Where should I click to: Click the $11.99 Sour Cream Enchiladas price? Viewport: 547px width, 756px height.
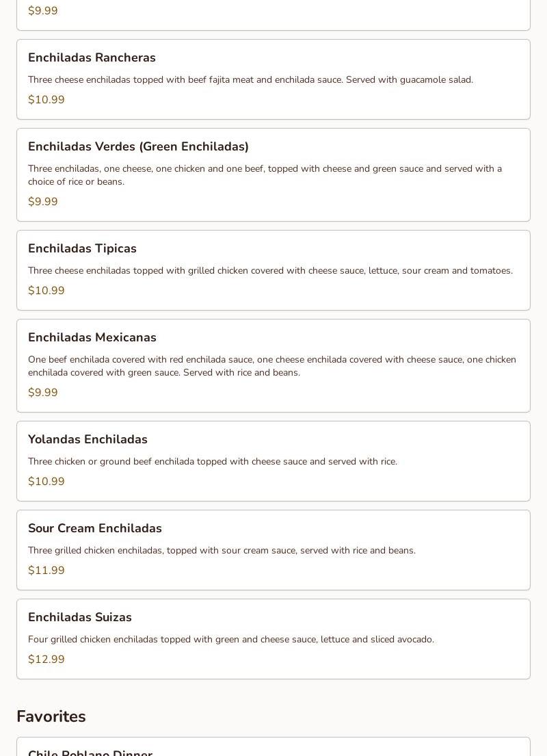(x=46, y=570)
